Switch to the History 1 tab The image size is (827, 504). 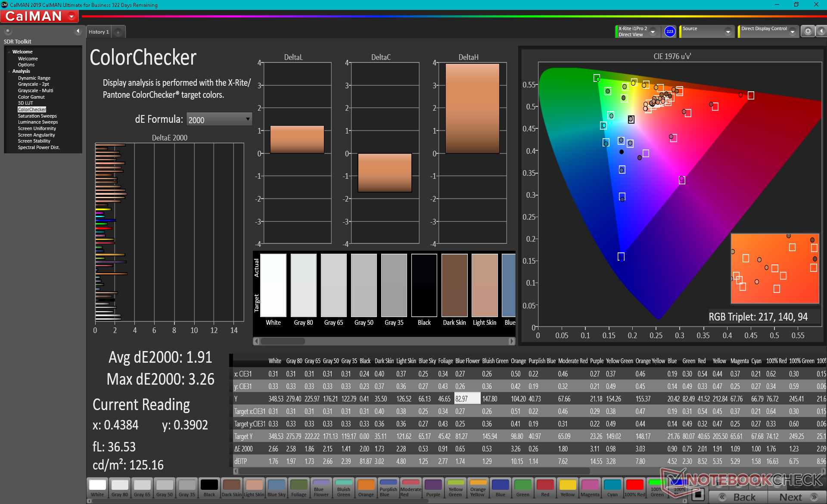click(99, 32)
